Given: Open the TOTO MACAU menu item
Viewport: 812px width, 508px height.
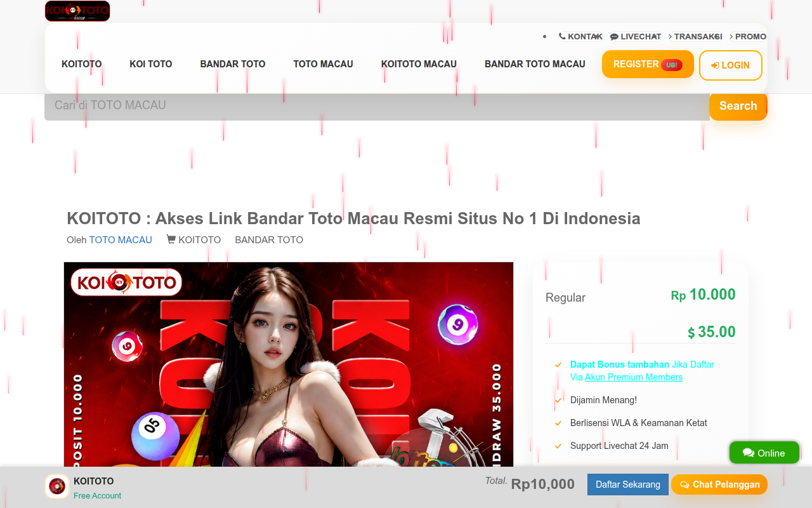Looking at the screenshot, I should pyautogui.click(x=323, y=64).
